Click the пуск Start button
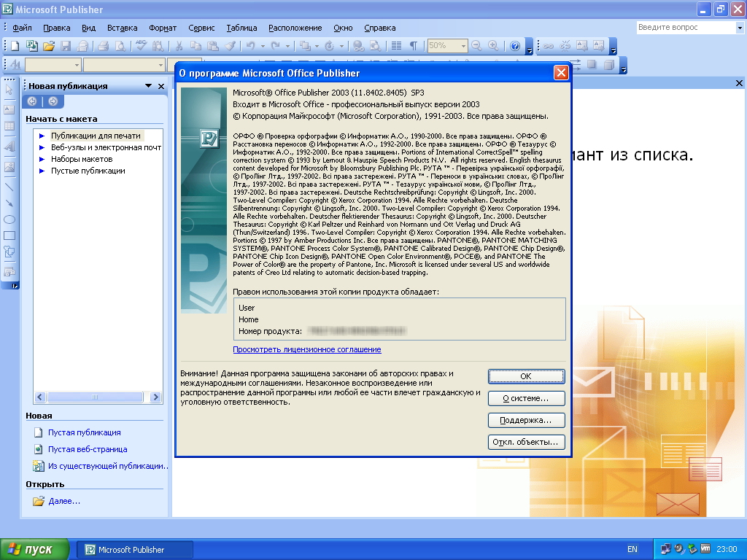This screenshot has width=747, height=560. click(x=34, y=550)
